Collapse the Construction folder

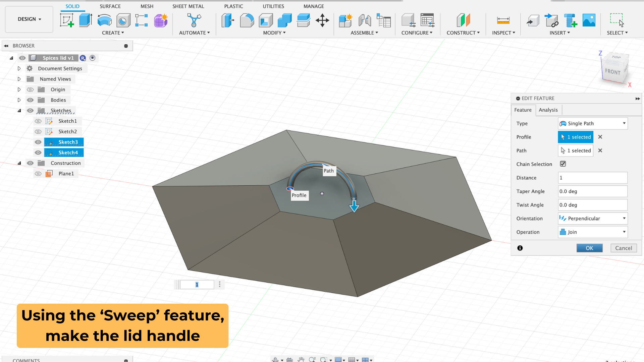[x=19, y=163]
